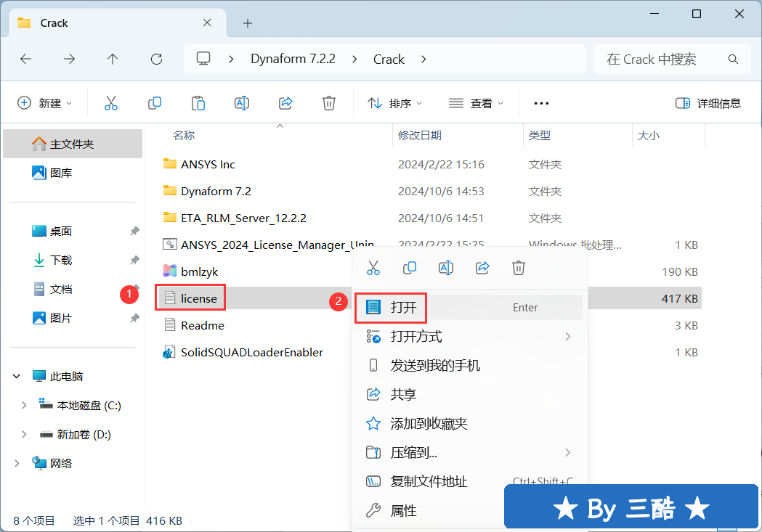Sort by the 大小 column header
Image resolution: width=762 pixels, height=532 pixels.
tap(648, 136)
